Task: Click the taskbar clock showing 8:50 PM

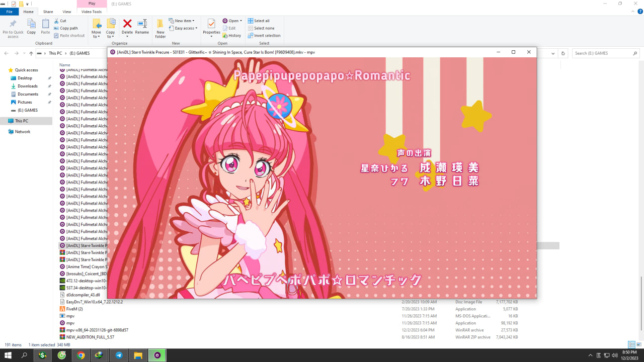Action: click(629, 355)
